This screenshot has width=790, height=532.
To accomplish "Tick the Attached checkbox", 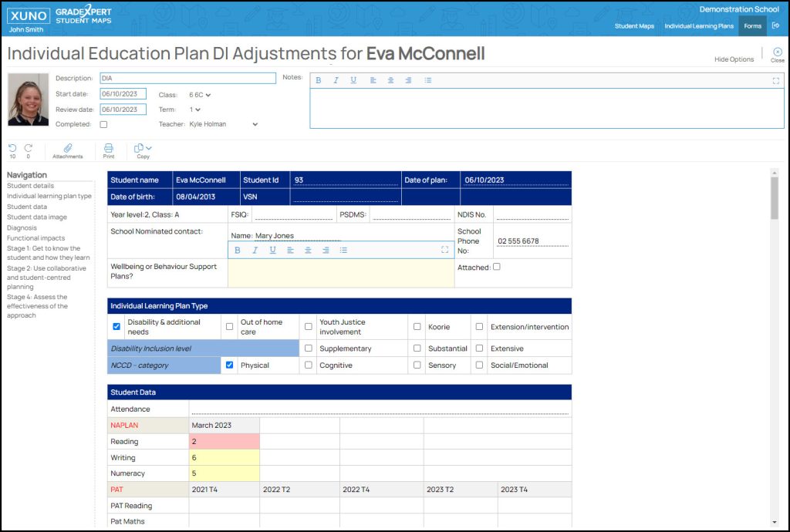I will click(x=497, y=267).
